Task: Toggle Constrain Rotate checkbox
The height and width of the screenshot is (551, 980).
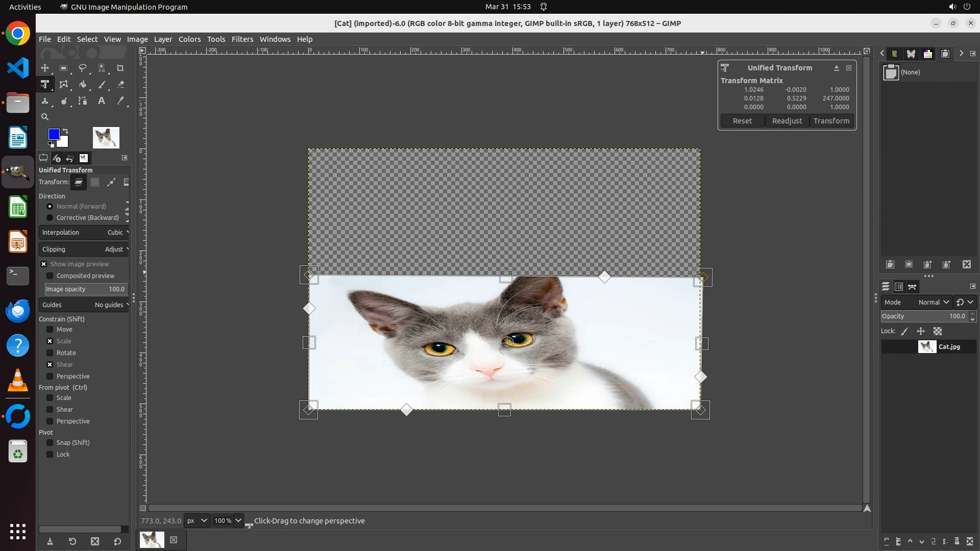Action: tap(50, 353)
